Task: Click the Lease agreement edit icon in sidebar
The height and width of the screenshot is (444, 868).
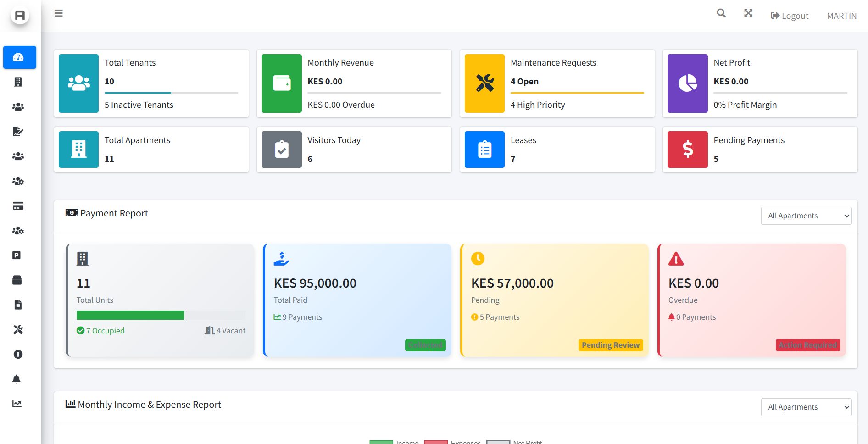Action: [x=18, y=131]
